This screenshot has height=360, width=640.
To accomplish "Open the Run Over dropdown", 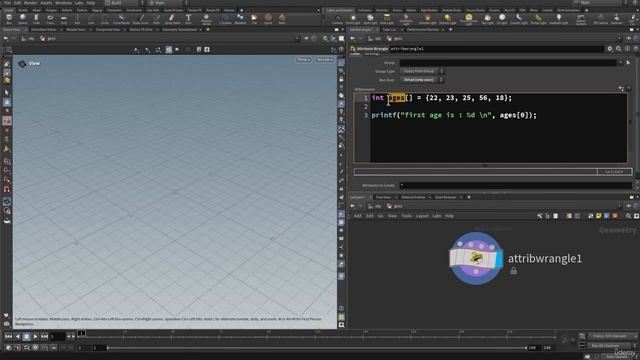I will [422, 80].
